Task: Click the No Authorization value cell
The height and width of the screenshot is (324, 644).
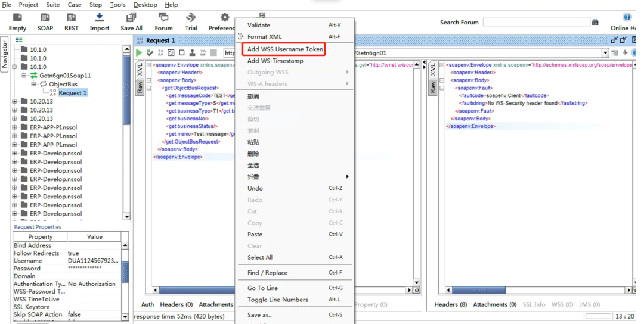Action: tap(94, 284)
